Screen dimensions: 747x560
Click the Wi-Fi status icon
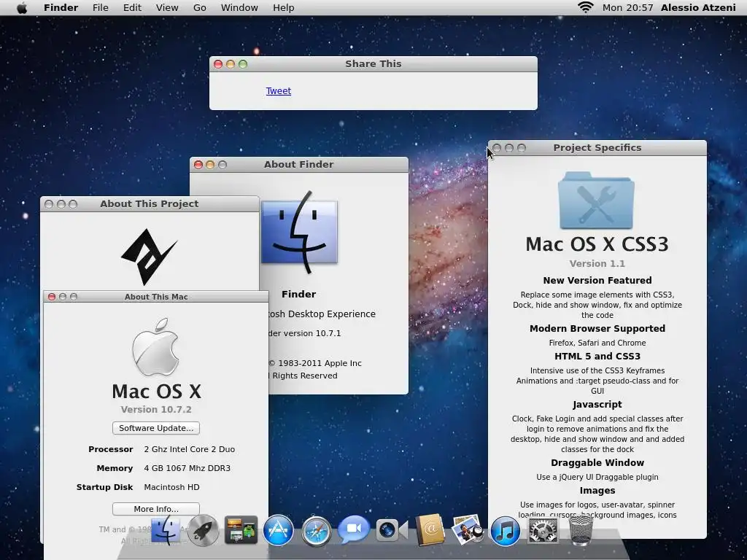pyautogui.click(x=586, y=7)
